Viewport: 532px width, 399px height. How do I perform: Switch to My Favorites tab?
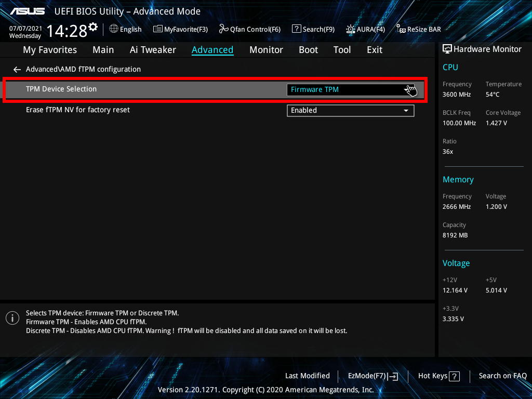pyautogui.click(x=50, y=50)
